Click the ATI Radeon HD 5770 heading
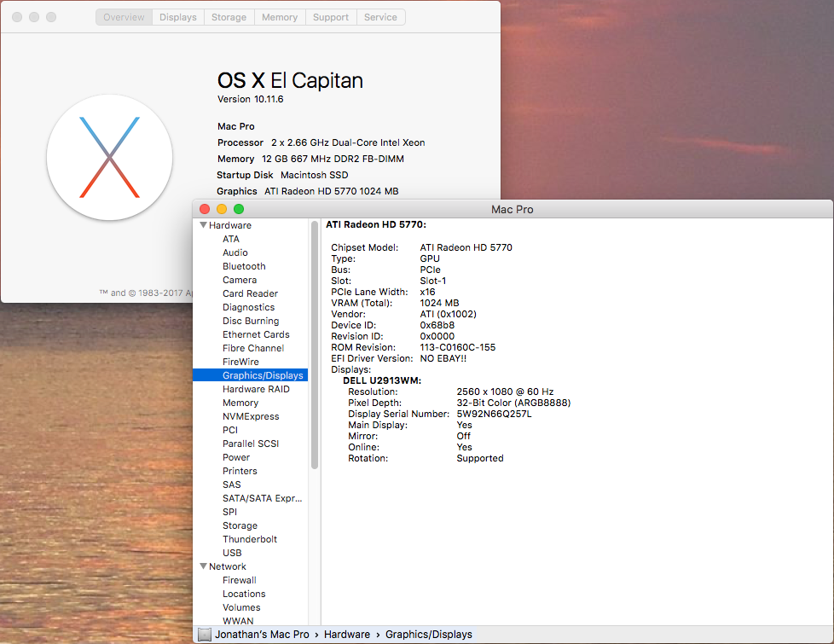 pyautogui.click(x=376, y=224)
